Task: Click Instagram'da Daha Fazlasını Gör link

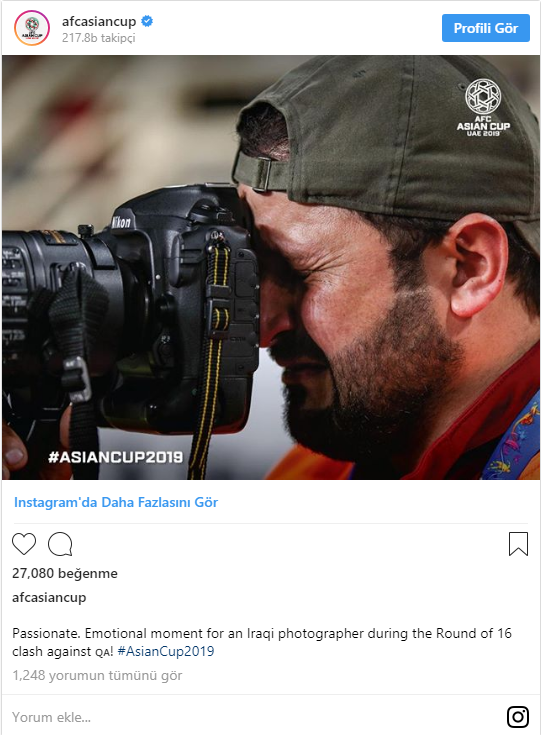Action: coord(116,502)
